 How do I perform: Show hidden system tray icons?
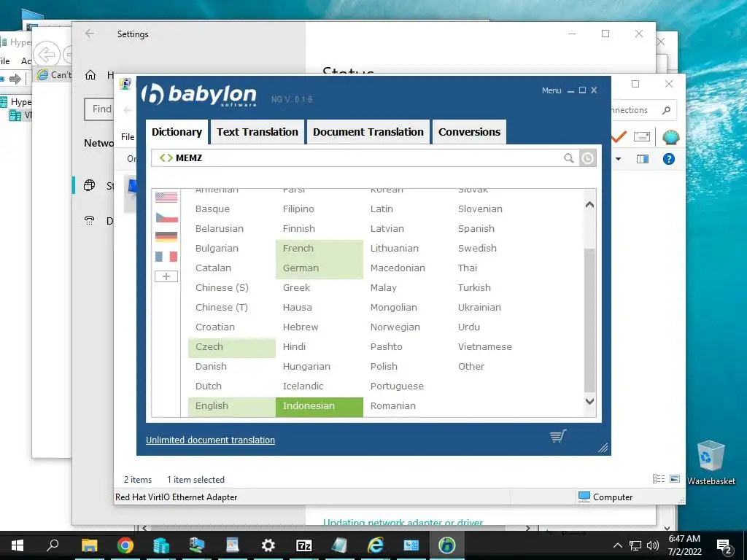[617, 545]
